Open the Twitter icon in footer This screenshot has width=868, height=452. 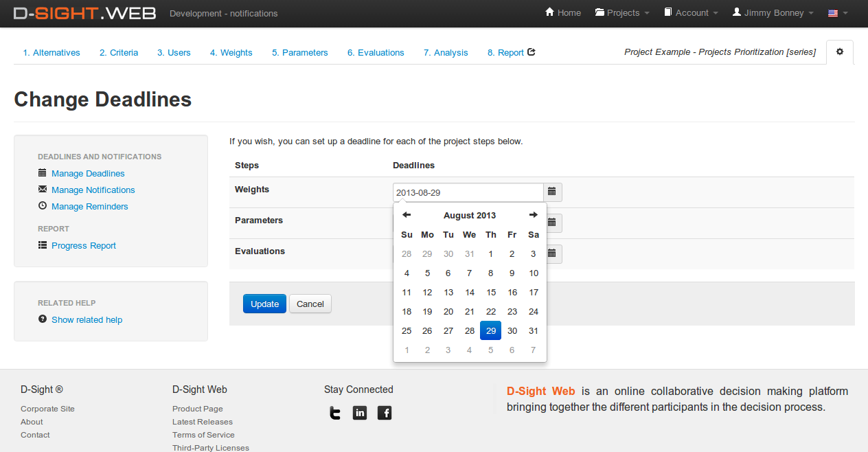(334, 413)
